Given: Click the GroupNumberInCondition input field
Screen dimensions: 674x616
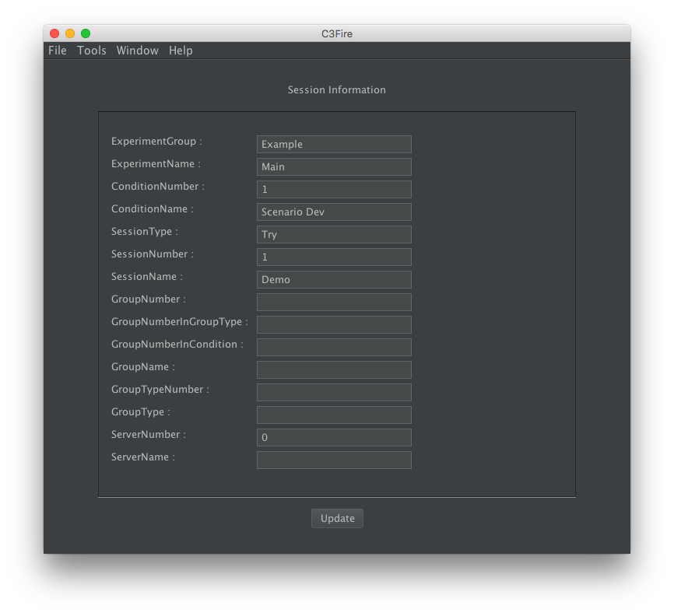Looking at the screenshot, I should [x=334, y=347].
